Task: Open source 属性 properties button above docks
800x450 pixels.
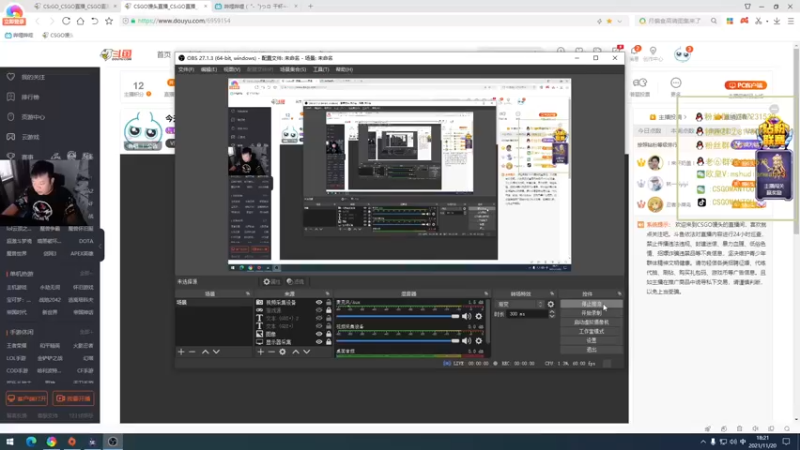Action: [271, 282]
